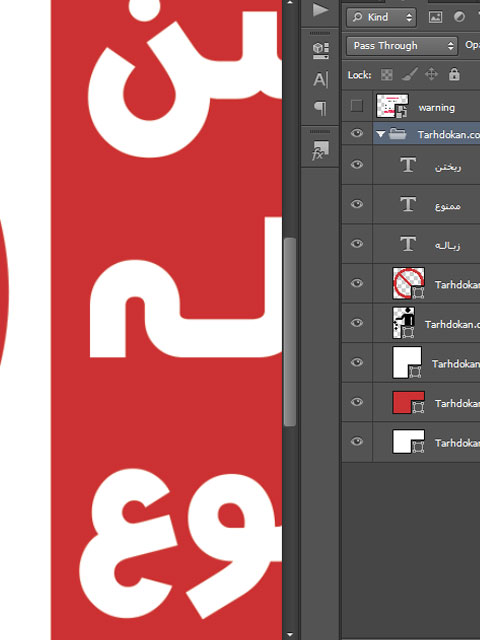Click the Lock: label in Layers panel

point(360,75)
